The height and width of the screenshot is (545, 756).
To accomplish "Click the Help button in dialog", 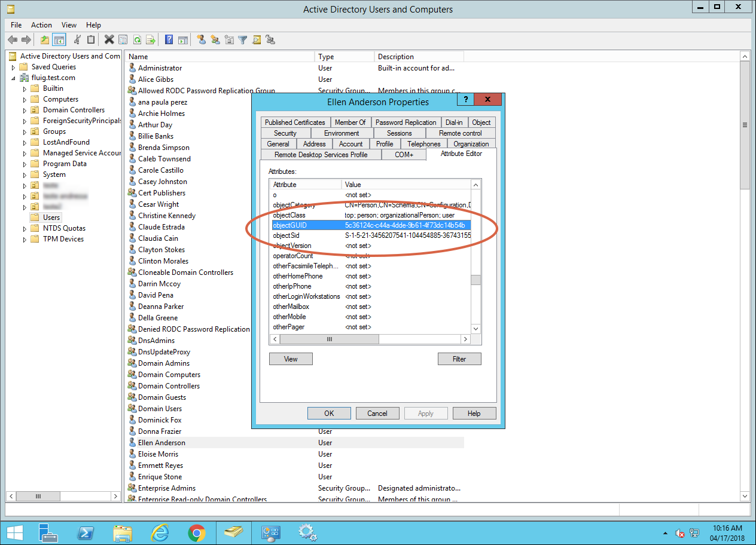I will point(474,413).
